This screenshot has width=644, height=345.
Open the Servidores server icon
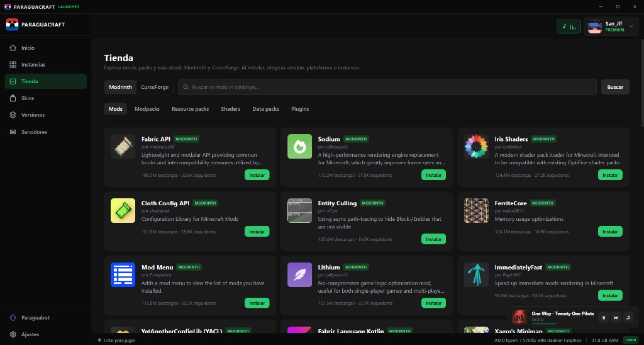(13, 132)
